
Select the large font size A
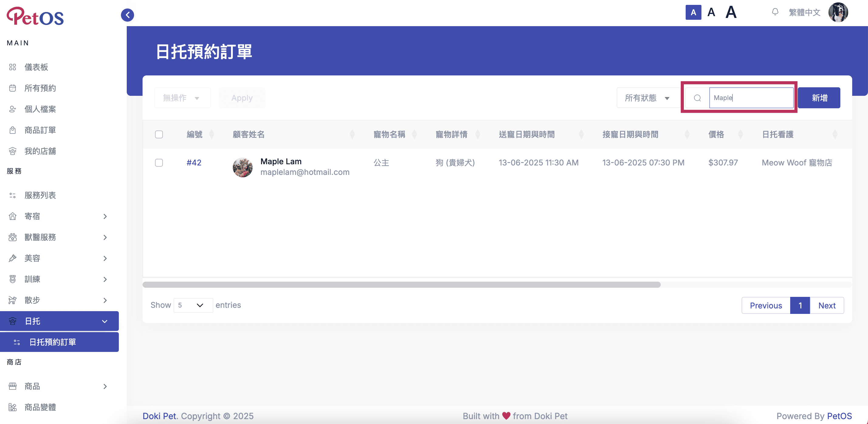(x=731, y=12)
